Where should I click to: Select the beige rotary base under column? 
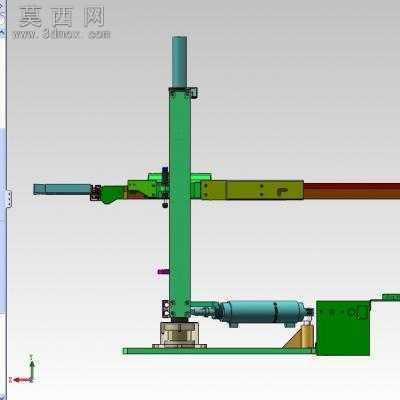180,334
